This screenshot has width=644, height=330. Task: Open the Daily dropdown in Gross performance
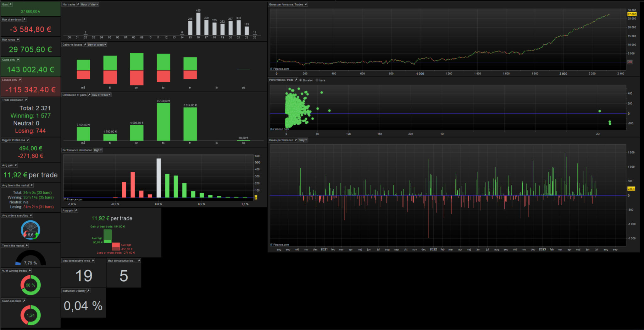click(x=303, y=140)
